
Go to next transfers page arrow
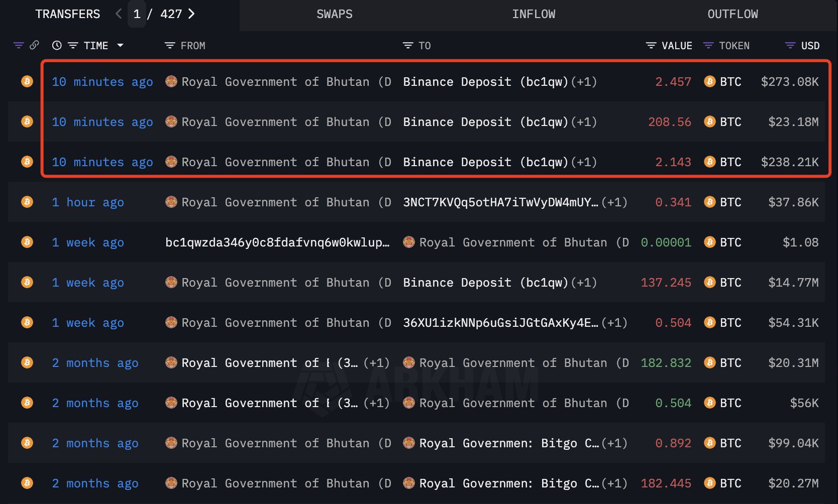point(191,14)
